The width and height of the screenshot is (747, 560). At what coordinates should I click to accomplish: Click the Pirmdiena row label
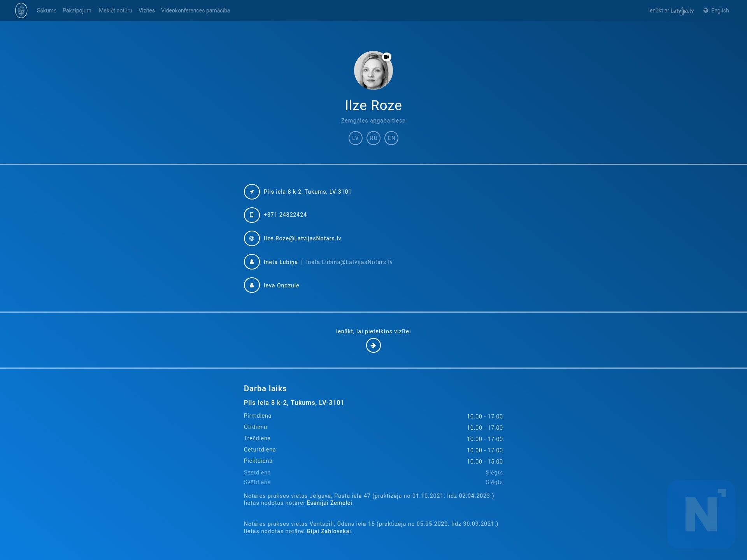pyautogui.click(x=258, y=416)
